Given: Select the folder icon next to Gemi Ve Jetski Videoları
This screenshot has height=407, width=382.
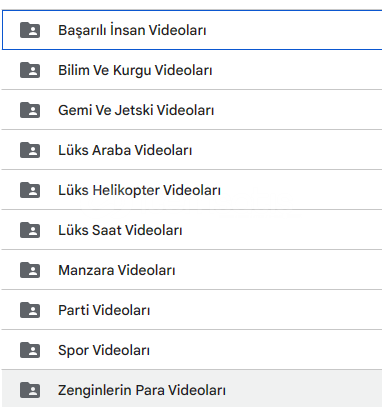Looking at the screenshot, I should point(30,110).
